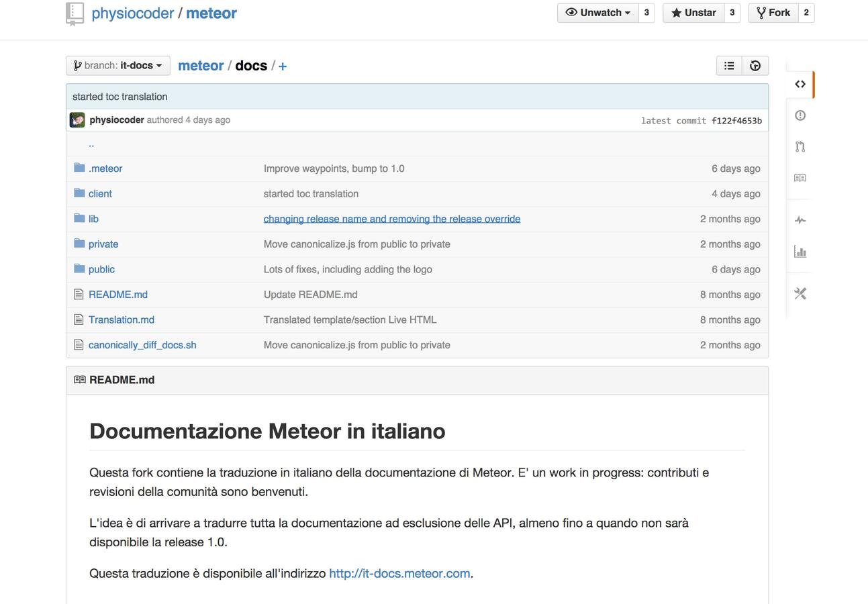
Task: Open the meteor repository link in title
Action: 211,13
